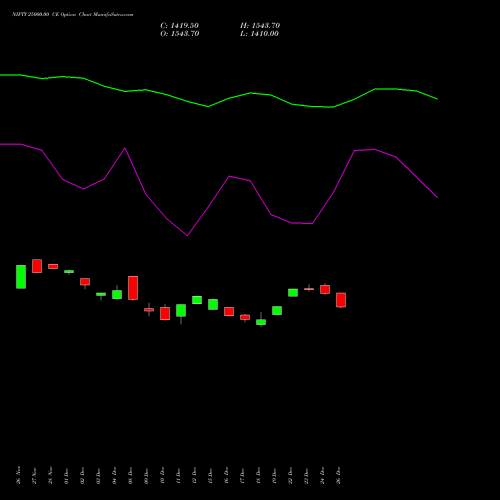The height and width of the screenshot is (500, 500).
Task: Click the small green candle for 18 Dec
Action: coord(261,322)
